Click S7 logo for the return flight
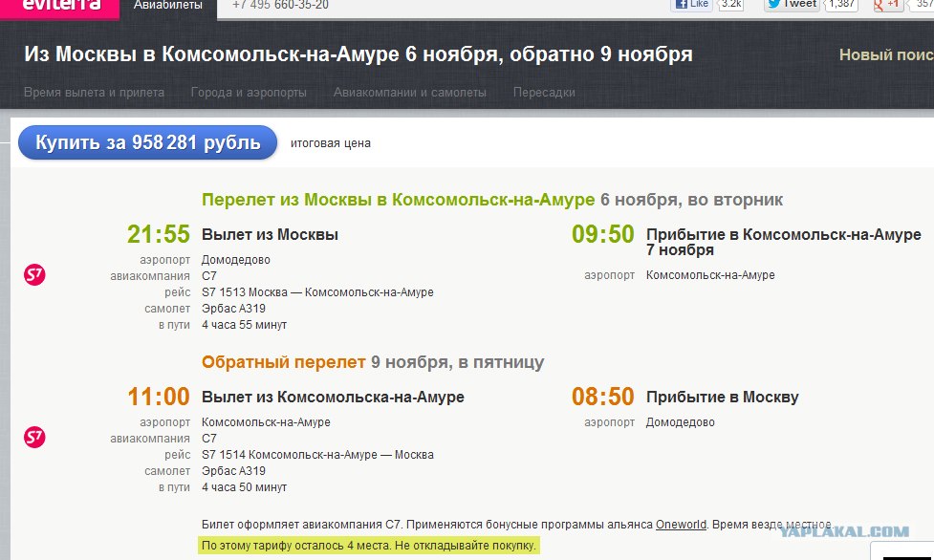934x560 pixels. [34, 438]
